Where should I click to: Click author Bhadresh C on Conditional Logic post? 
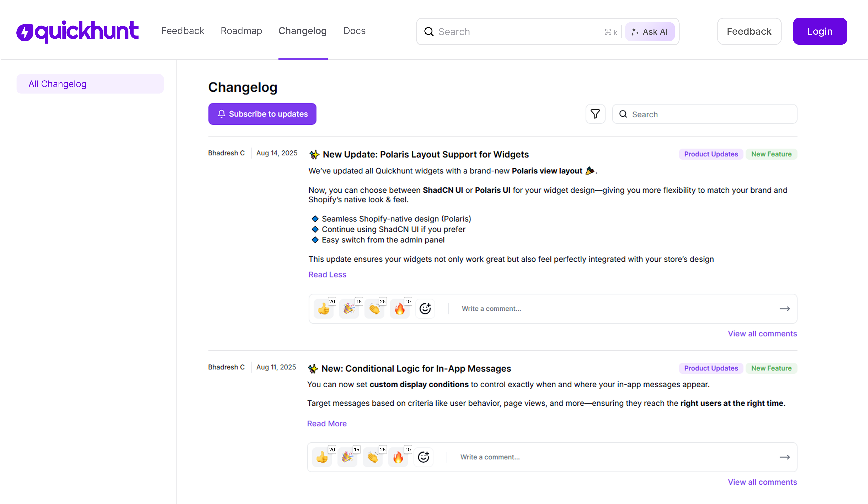pyautogui.click(x=226, y=367)
